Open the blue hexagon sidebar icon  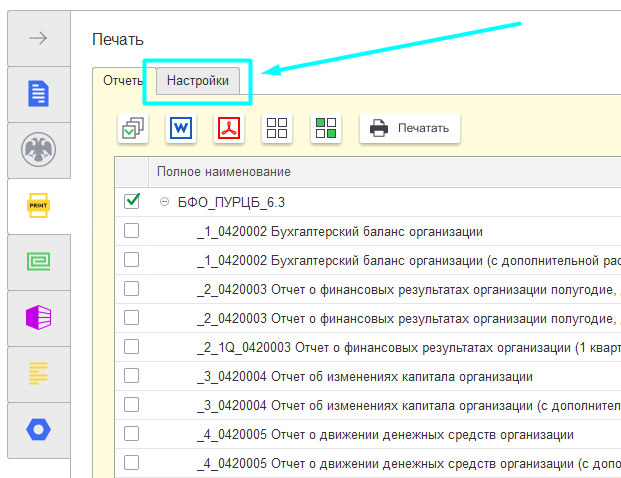pos(38,430)
